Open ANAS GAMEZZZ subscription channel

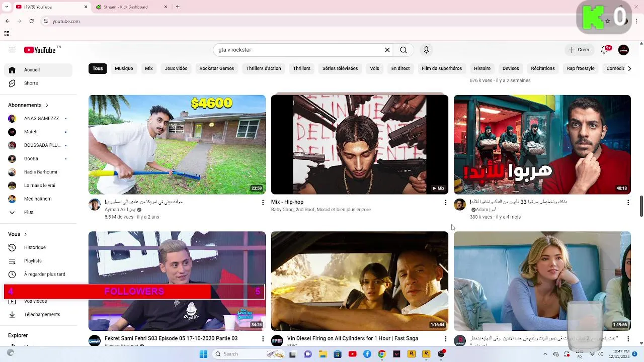(x=38, y=118)
